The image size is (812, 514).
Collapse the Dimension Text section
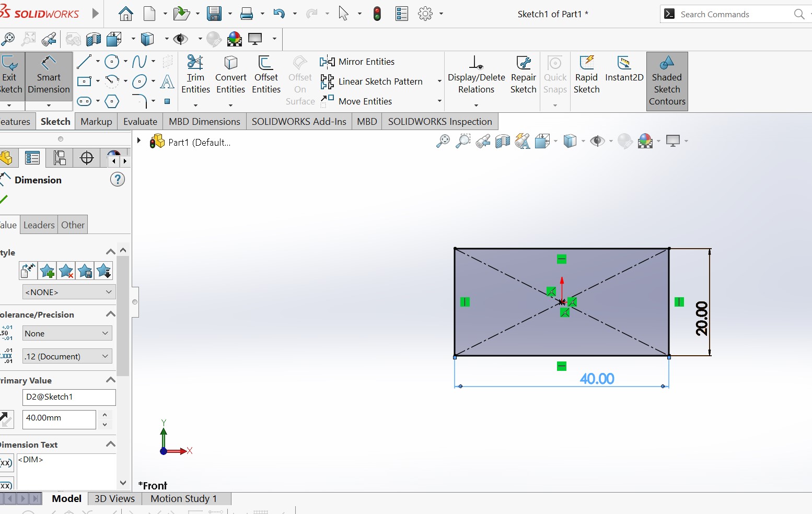pos(111,444)
